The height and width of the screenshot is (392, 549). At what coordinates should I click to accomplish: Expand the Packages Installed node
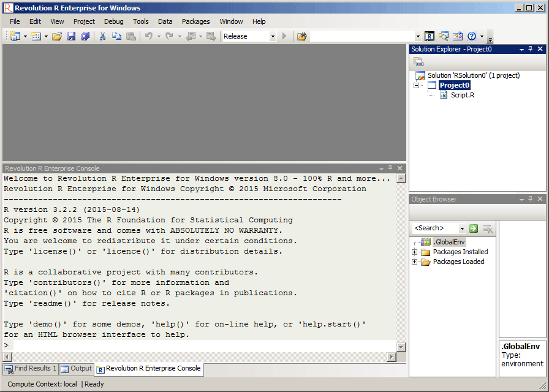point(415,252)
